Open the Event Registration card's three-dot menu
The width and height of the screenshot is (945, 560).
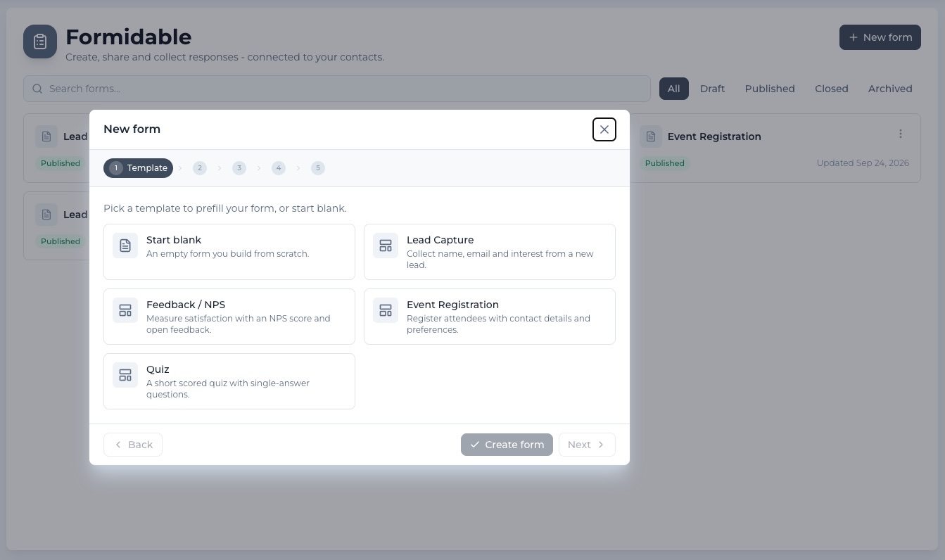[x=901, y=134]
